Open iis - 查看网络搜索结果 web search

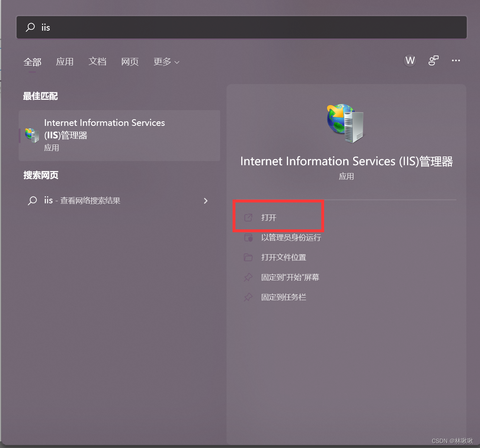(119, 200)
